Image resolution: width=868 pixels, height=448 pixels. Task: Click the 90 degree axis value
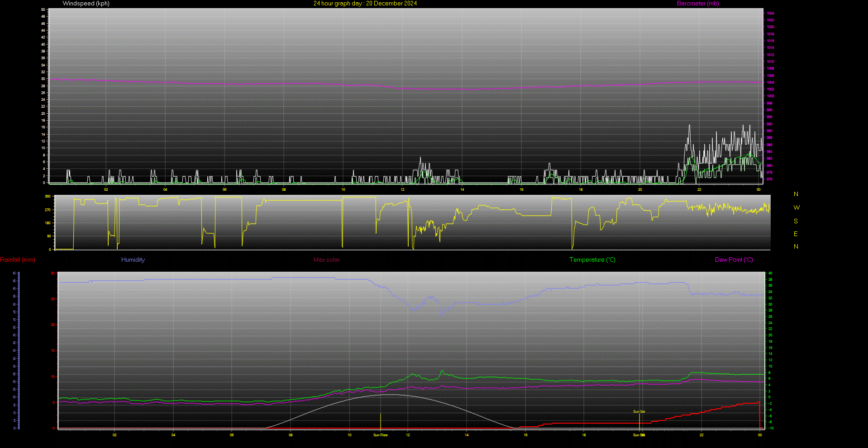tap(49, 236)
